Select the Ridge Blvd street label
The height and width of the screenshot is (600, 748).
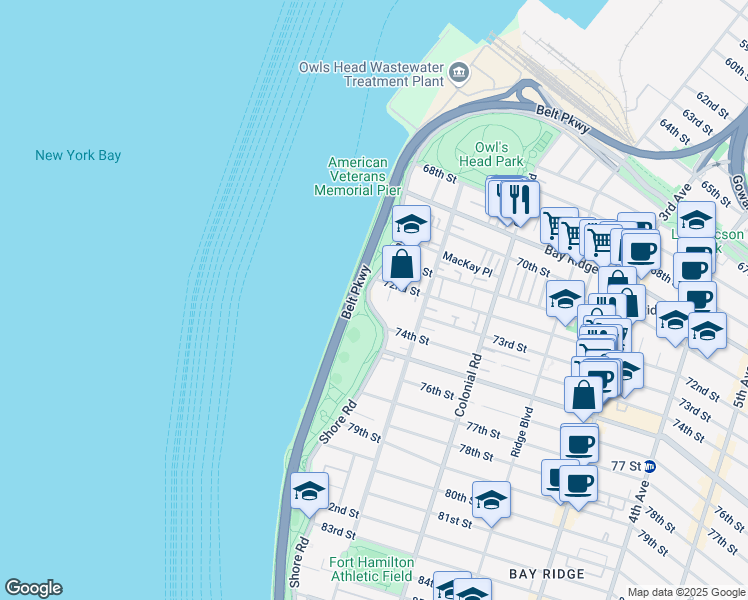click(x=521, y=432)
